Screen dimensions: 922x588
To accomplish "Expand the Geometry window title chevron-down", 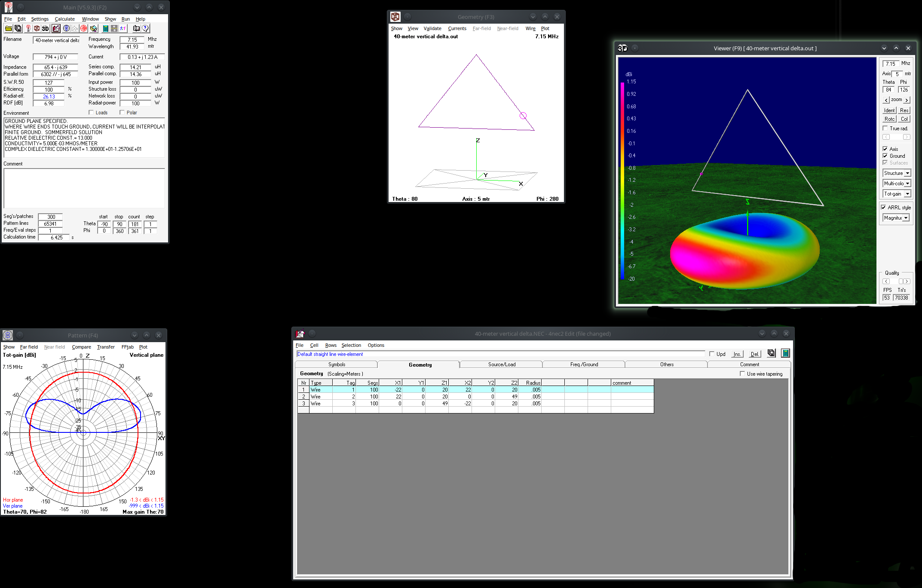I will pyautogui.click(x=533, y=17).
